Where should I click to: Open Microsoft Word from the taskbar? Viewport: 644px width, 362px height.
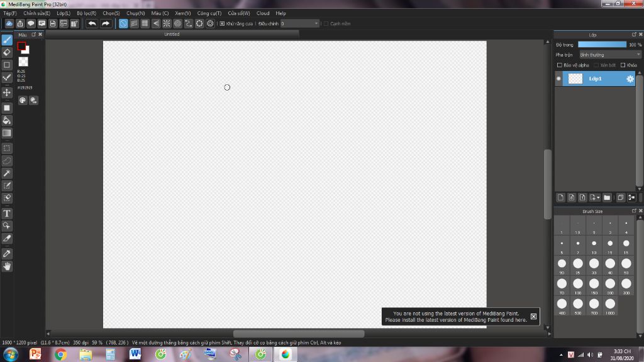pyautogui.click(x=135, y=354)
